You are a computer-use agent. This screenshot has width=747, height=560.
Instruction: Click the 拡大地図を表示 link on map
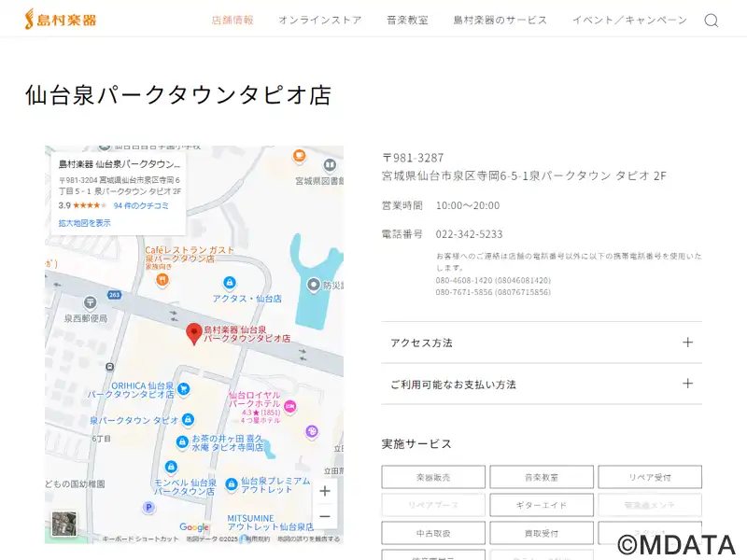84,222
